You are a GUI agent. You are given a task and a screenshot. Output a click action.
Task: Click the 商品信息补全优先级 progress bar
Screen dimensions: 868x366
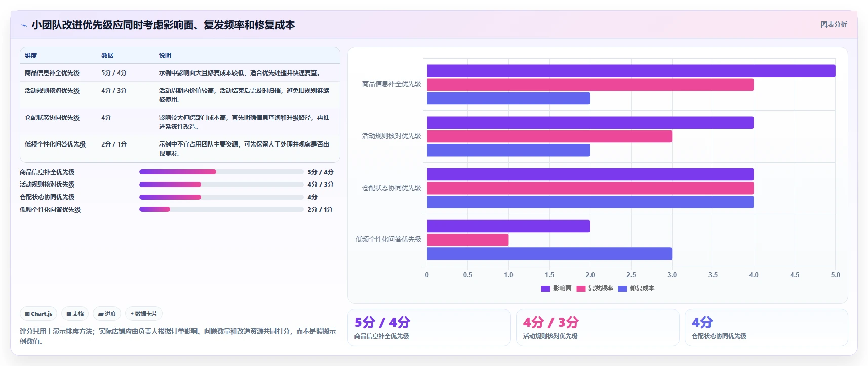[221, 172]
